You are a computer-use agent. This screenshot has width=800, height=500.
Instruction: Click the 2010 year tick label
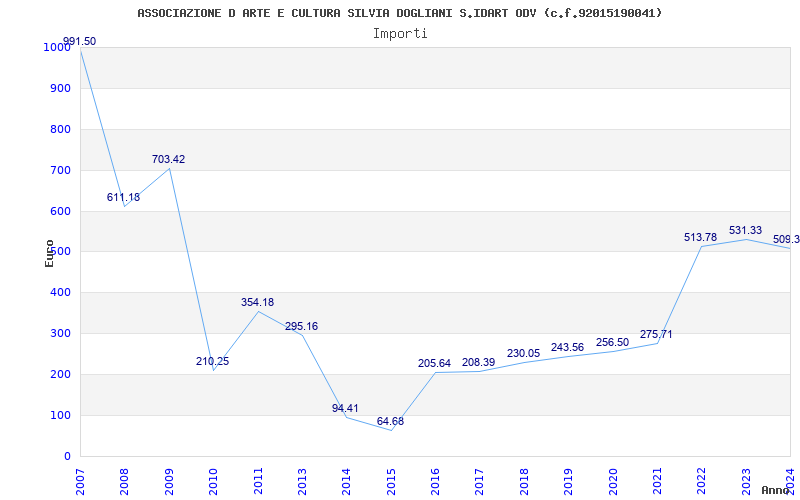coord(214,481)
